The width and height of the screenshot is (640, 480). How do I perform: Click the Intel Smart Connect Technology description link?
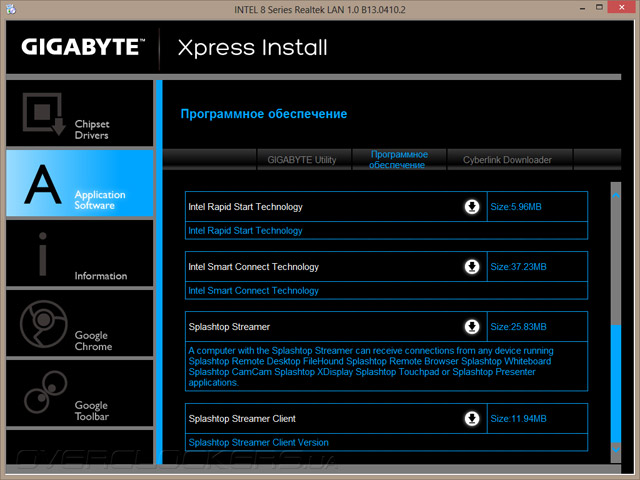coord(253,291)
